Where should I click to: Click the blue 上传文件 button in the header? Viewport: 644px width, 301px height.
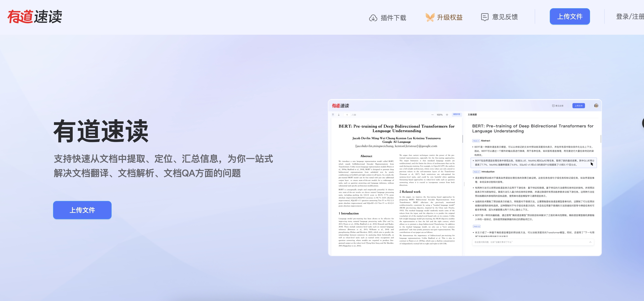[x=569, y=16]
